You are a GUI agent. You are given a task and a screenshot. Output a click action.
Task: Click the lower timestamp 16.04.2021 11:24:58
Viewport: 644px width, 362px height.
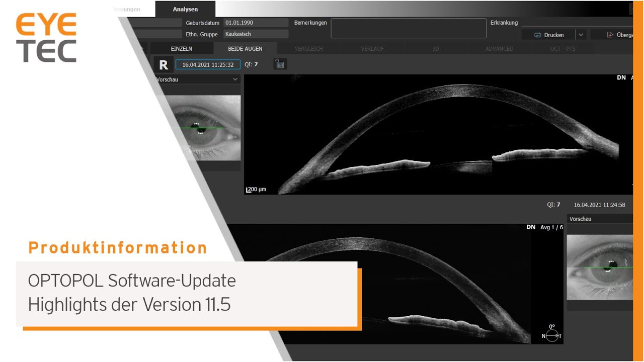click(x=600, y=205)
